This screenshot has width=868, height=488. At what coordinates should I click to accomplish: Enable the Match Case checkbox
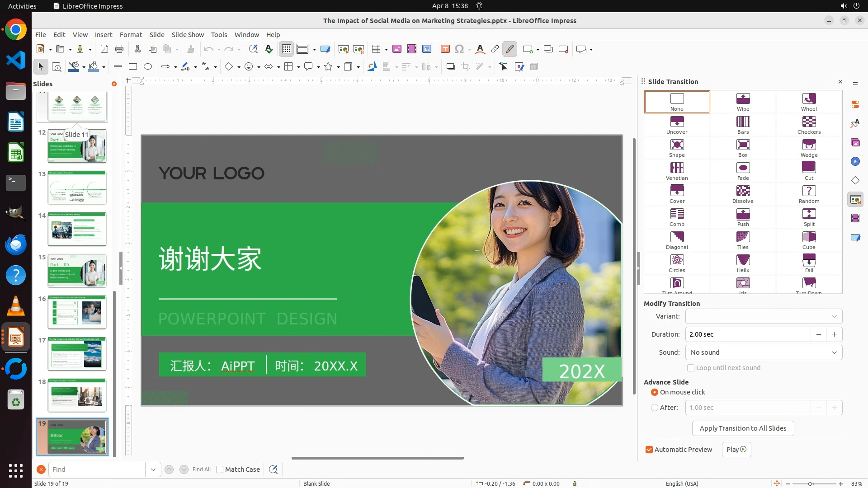click(x=220, y=469)
